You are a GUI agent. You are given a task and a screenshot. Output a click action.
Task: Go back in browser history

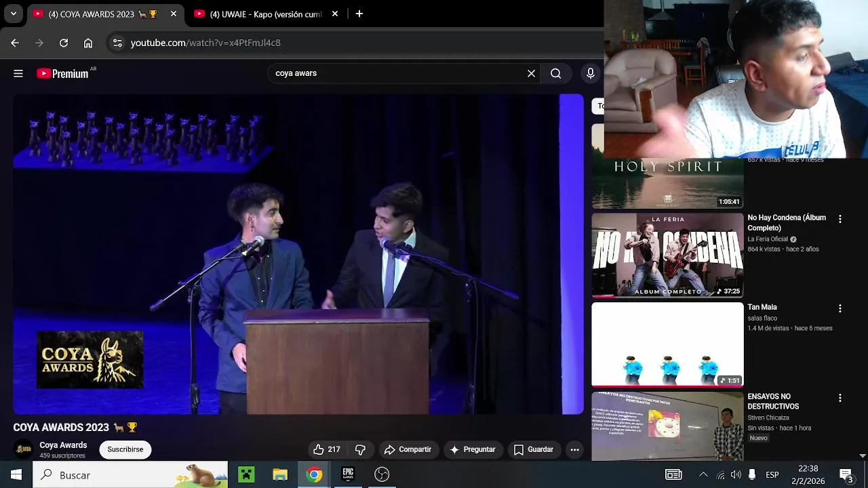point(15,43)
